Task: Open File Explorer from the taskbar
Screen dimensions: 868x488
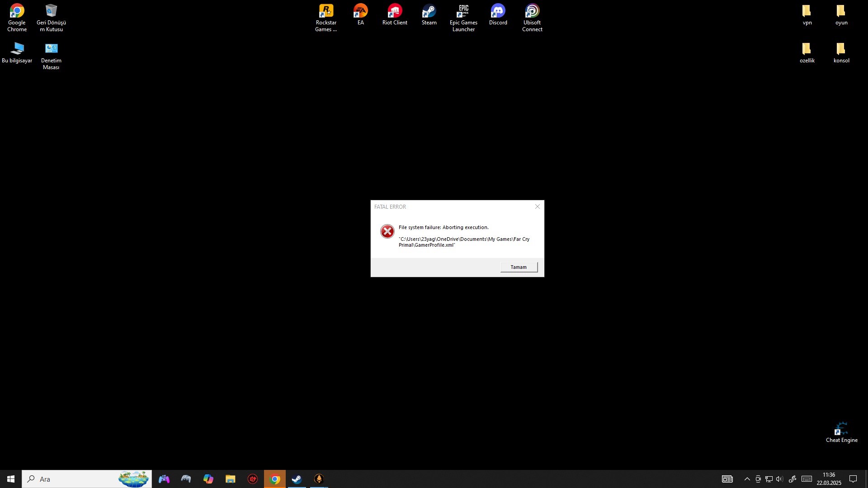Action: click(231, 479)
